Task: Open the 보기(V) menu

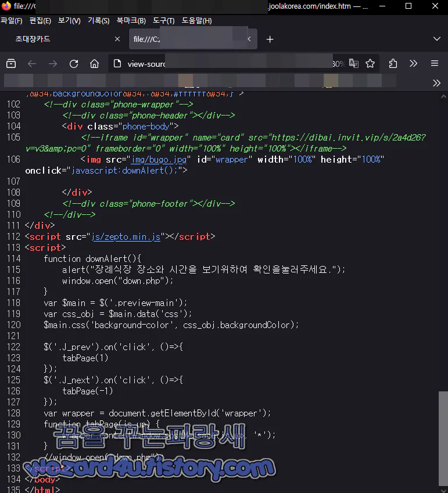Action: pyautogui.click(x=69, y=21)
